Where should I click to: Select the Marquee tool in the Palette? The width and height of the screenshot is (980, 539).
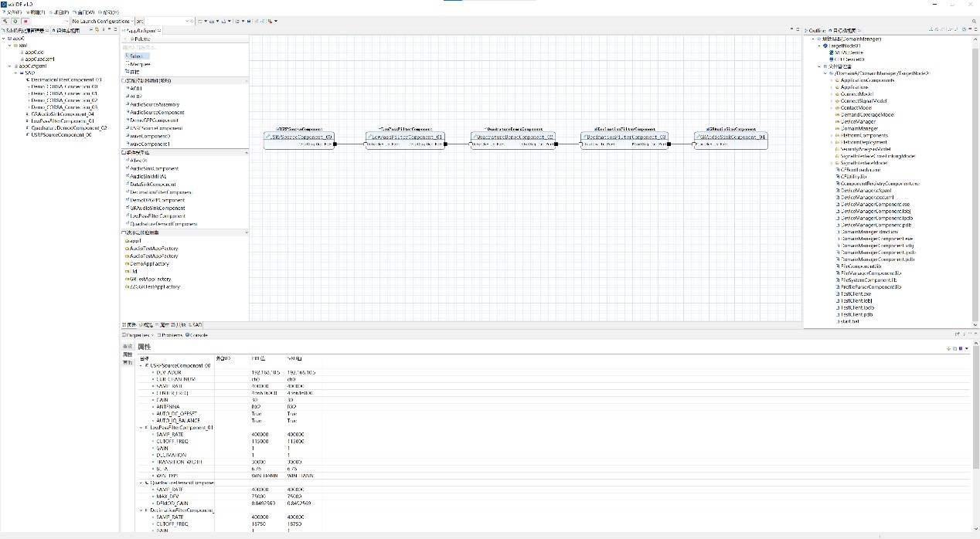click(139, 64)
